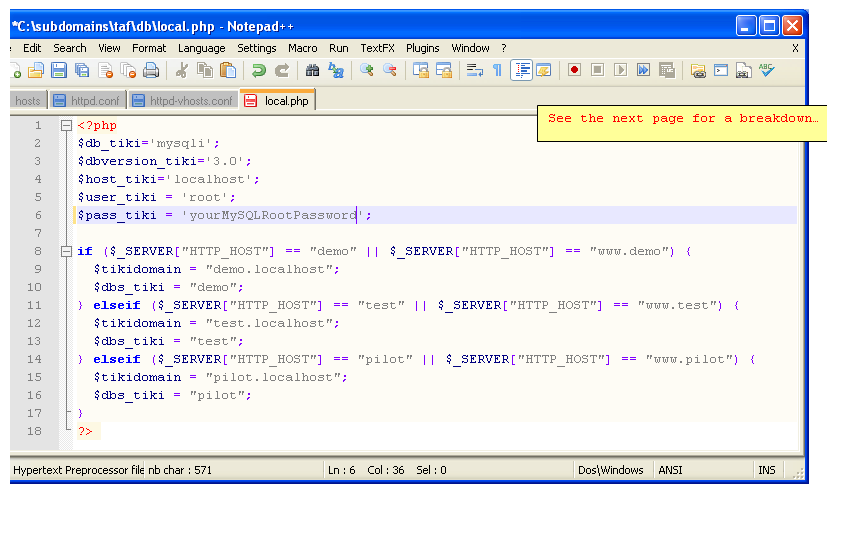Zoom out with the magnifier minus icon

389,70
